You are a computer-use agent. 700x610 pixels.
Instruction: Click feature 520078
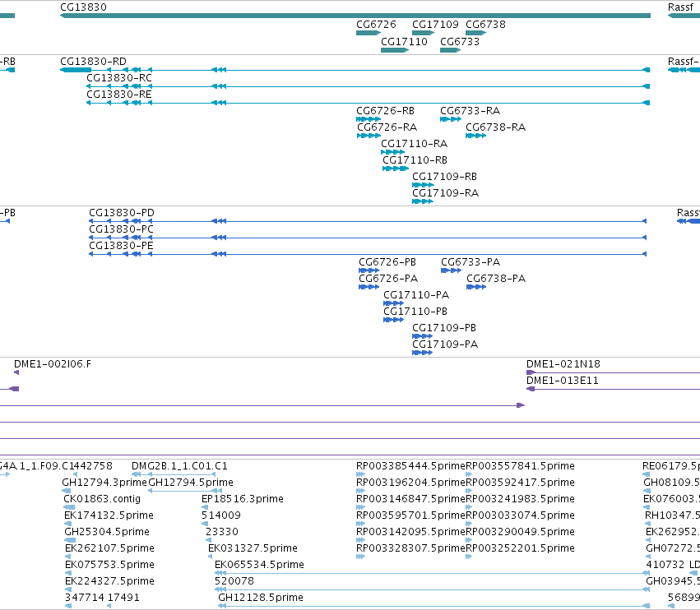[x=432, y=590]
